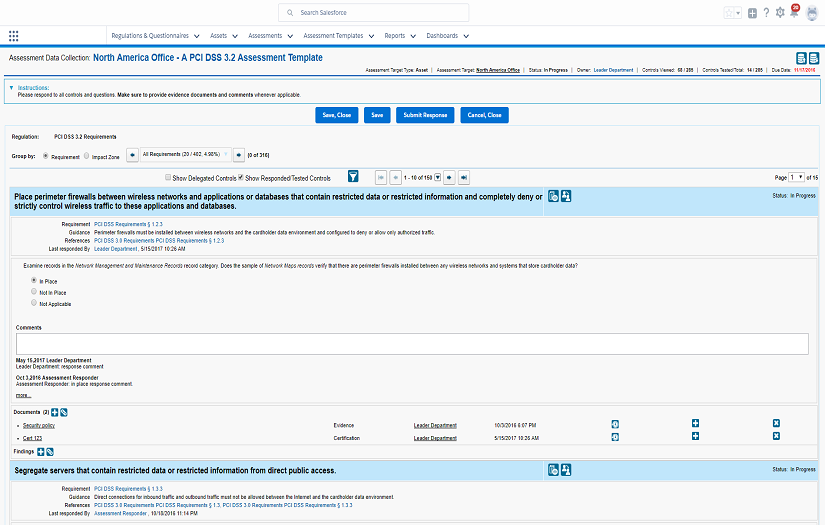The image size is (825, 525).
Task: Click the Save, Close button
Action: [337, 115]
